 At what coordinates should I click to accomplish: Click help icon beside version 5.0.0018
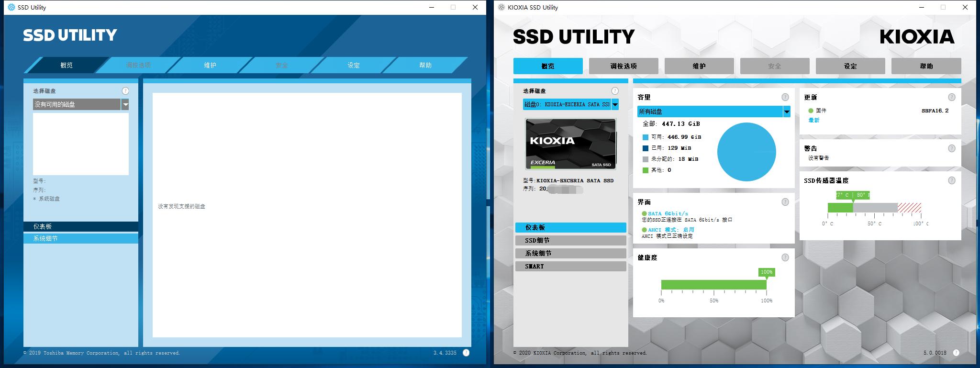[x=956, y=353]
